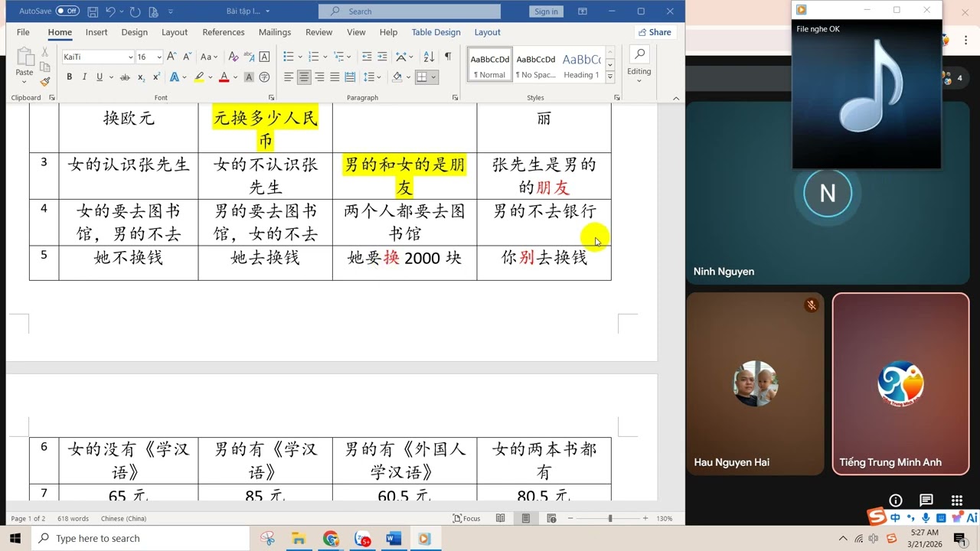
Task: Click the Format Painter icon
Action: (45, 81)
